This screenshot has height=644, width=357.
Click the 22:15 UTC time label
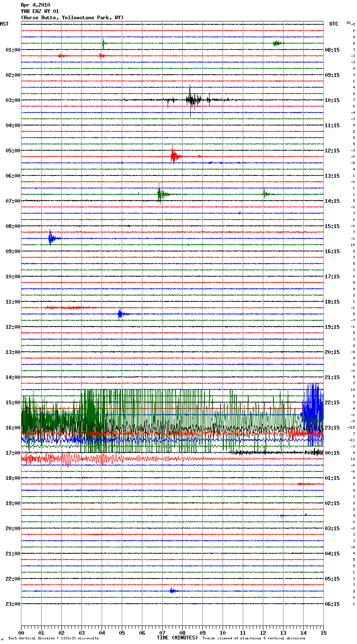[x=332, y=403]
